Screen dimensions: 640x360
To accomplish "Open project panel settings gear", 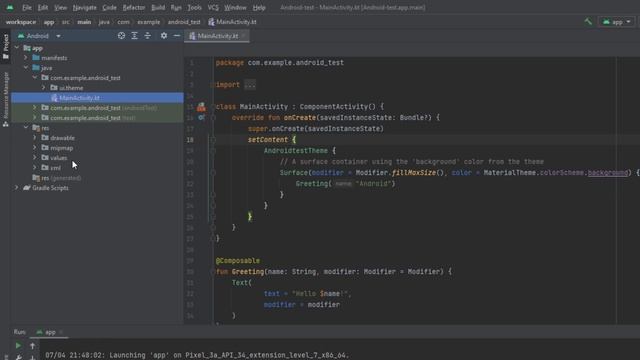I will pos(164,36).
